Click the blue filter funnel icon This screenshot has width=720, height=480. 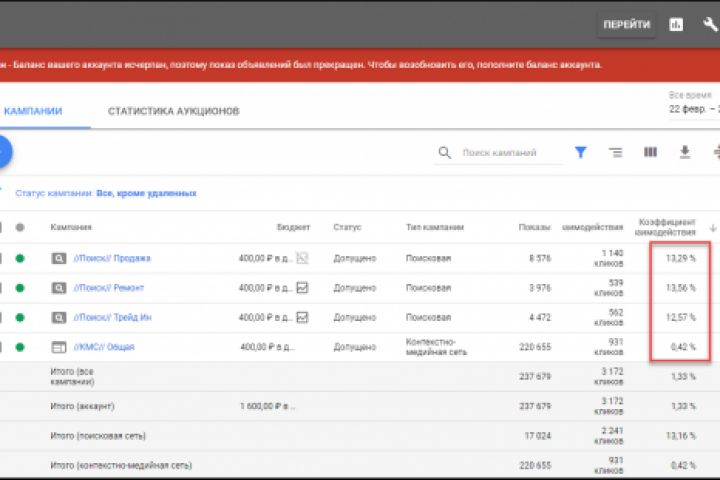(x=580, y=153)
